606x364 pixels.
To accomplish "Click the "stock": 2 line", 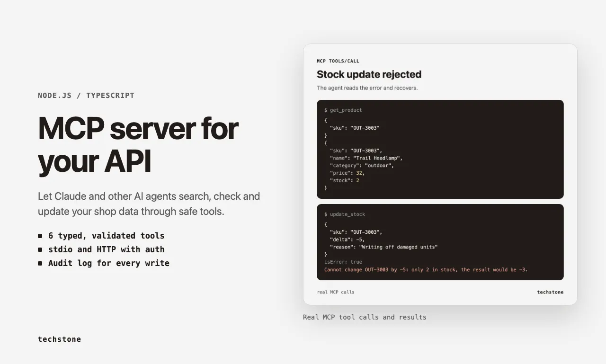I will [345, 181].
